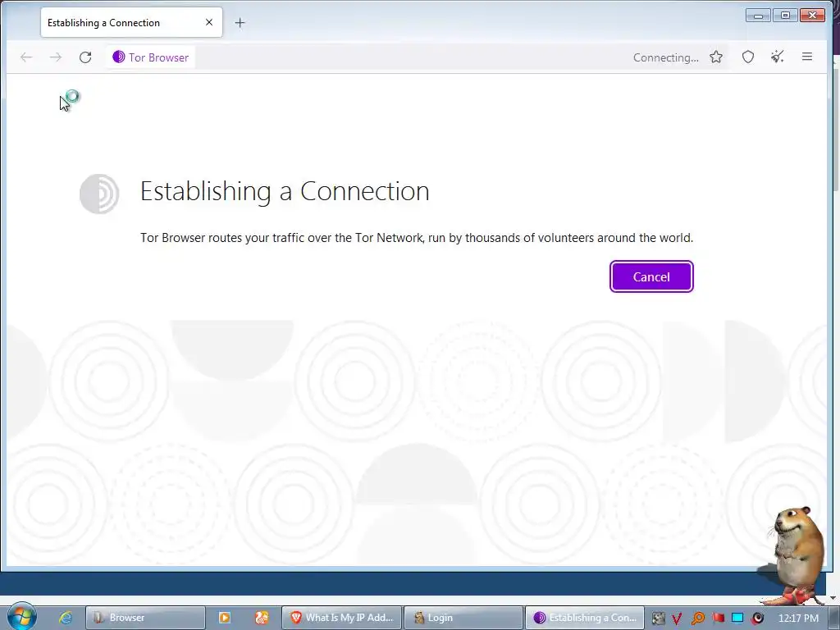
Task: Click the blue monitor tray icon
Action: (x=737, y=619)
